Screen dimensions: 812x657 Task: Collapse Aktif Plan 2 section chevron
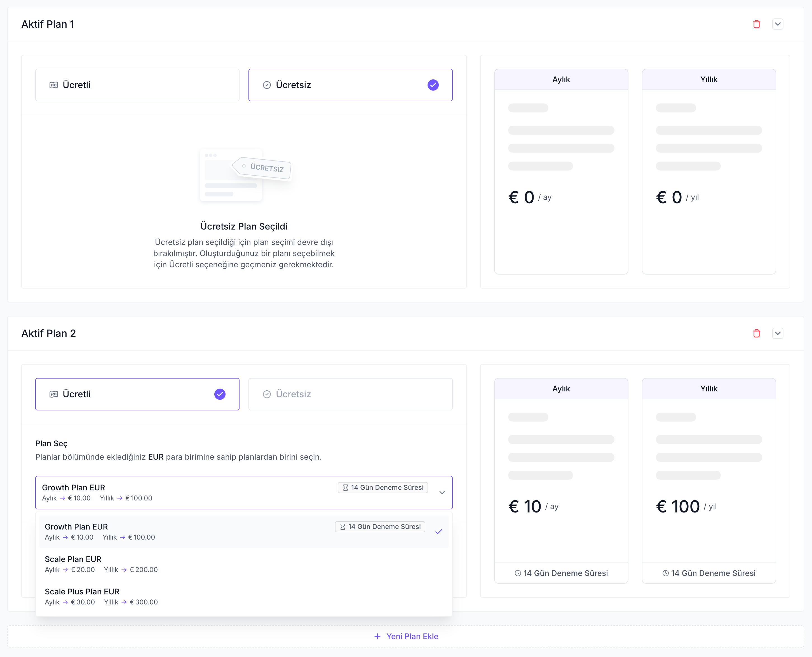[x=778, y=334]
